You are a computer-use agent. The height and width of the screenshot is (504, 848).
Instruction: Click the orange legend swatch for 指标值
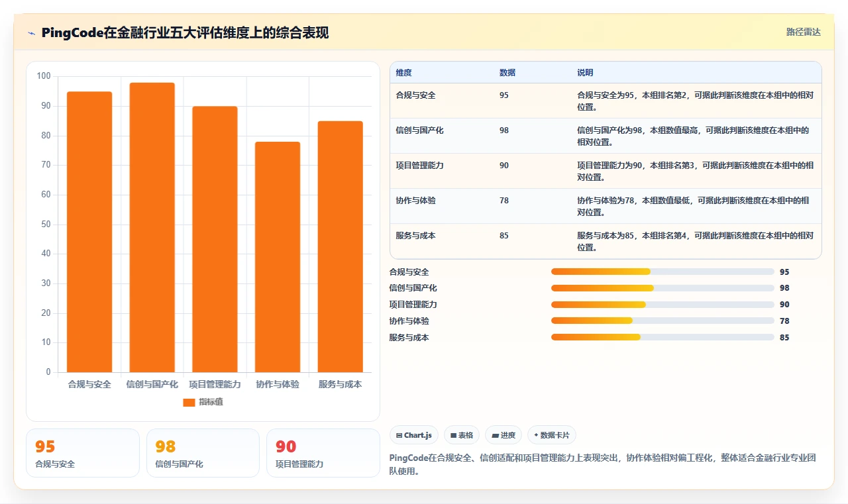coord(189,402)
